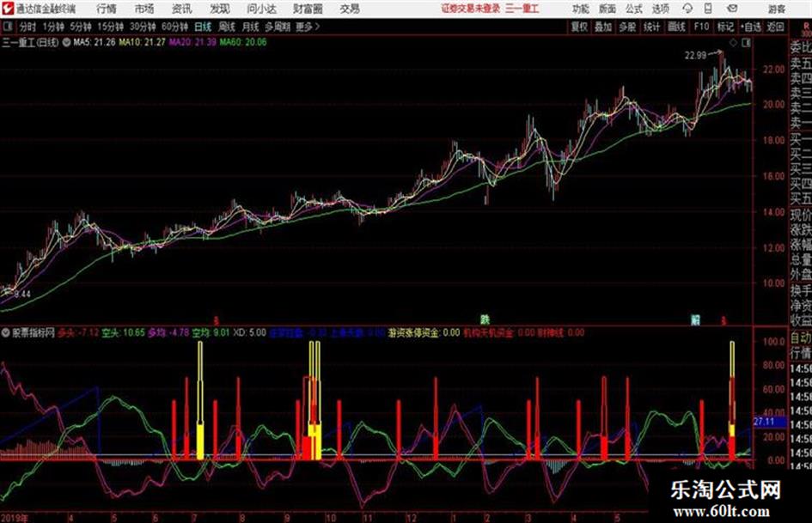Click the MA5: 21.26 label

(x=95, y=42)
